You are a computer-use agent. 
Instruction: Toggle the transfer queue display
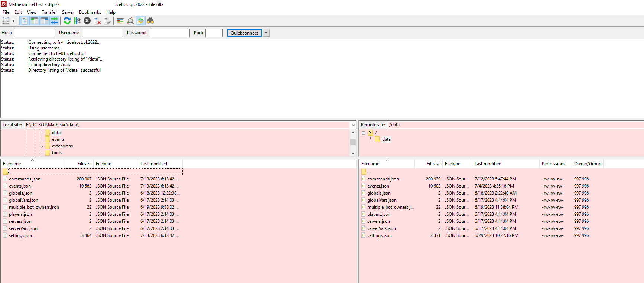pyautogui.click(x=54, y=21)
